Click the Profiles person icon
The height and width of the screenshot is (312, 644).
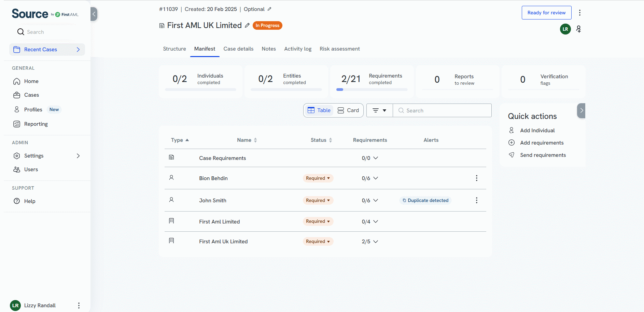pyautogui.click(x=17, y=109)
